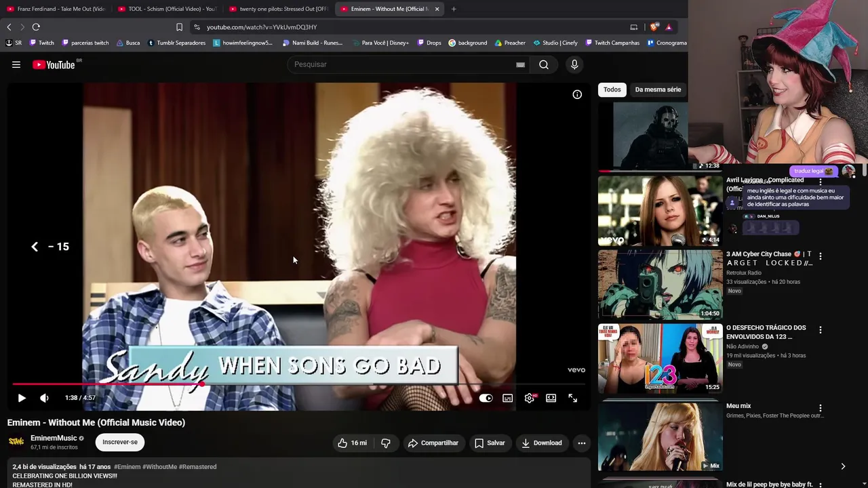The width and height of the screenshot is (868, 488).
Task: Switch to TOOL - Schism browser tab
Action: [x=167, y=9]
